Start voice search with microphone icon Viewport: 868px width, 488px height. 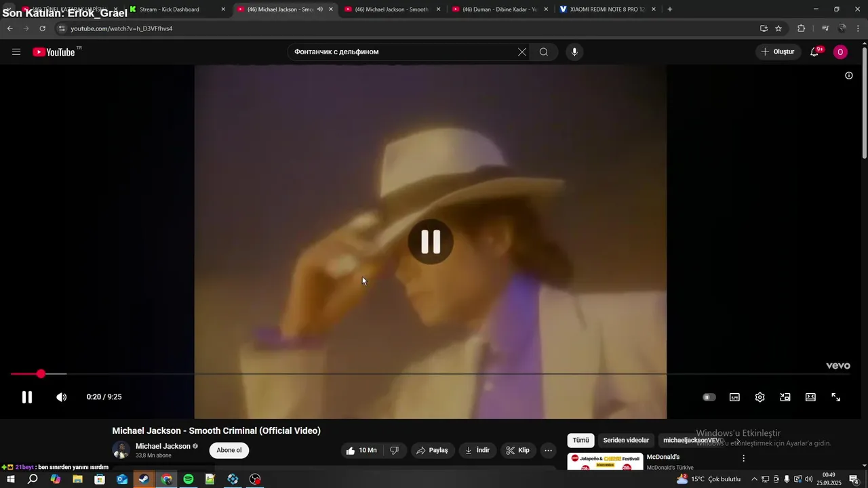click(574, 52)
